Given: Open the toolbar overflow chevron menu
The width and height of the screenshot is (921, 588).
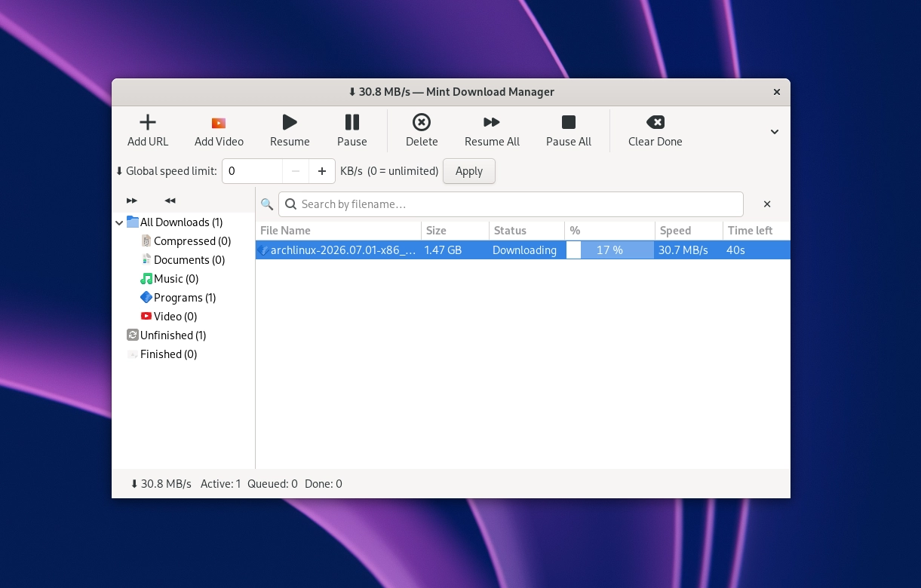Looking at the screenshot, I should click(774, 132).
